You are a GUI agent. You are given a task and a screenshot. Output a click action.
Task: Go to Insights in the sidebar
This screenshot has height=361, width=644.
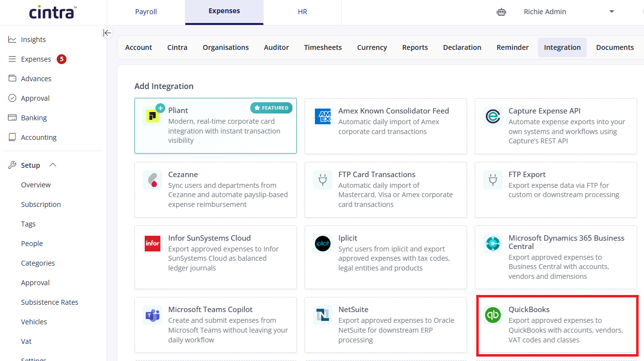(x=33, y=40)
